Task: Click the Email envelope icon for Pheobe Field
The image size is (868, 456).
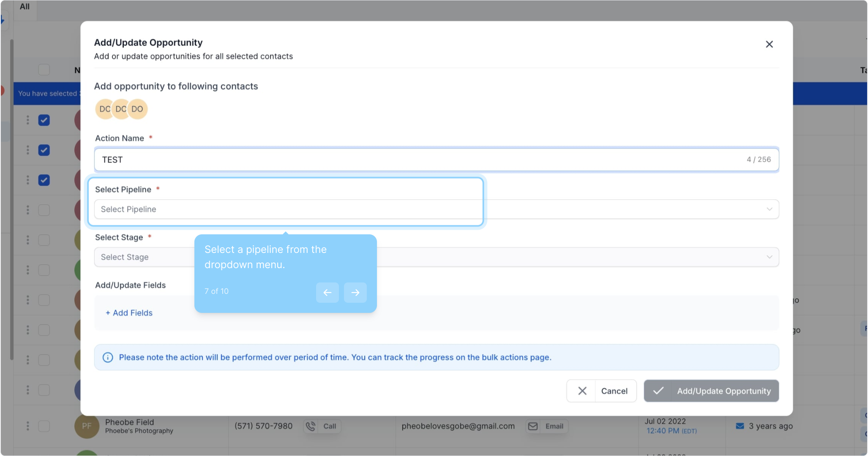Action: coord(533,426)
